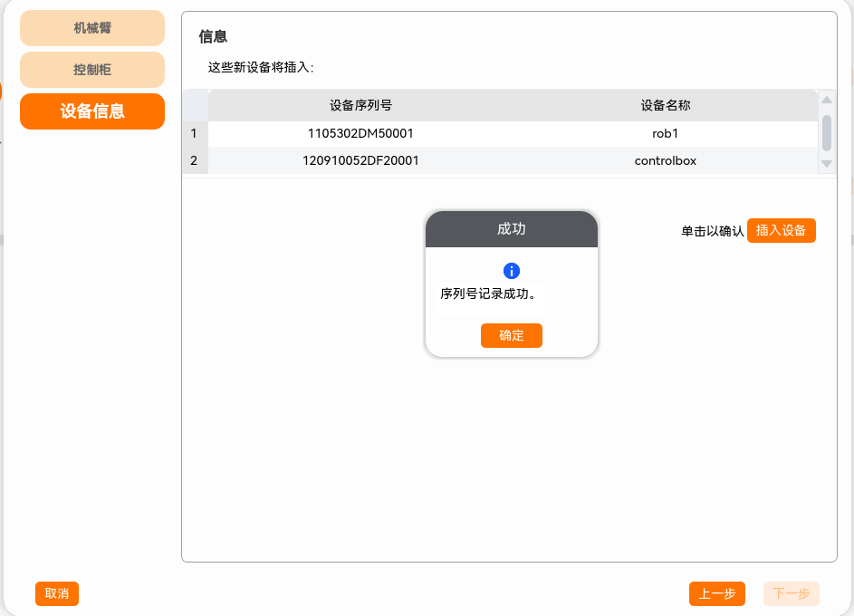Click the rob1 device name cell
Viewport: 854px width, 616px height.
(x=666, y=133)
